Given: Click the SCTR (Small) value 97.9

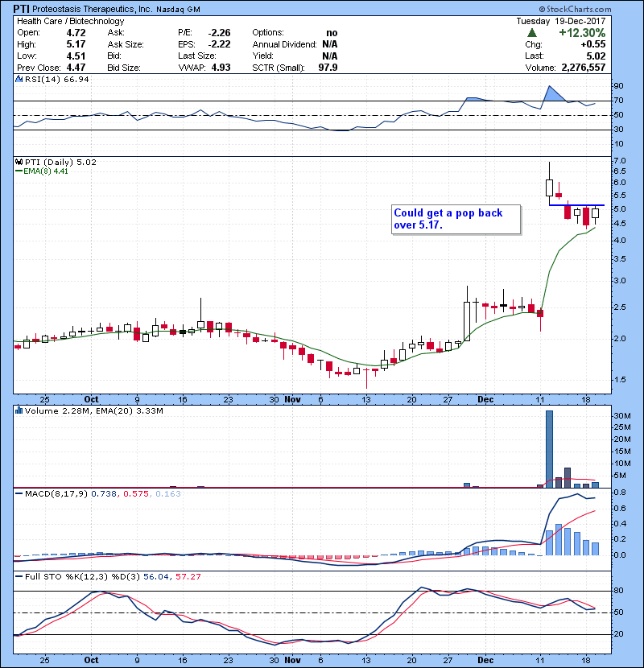Looking at the screenshot, I should 328,68.
